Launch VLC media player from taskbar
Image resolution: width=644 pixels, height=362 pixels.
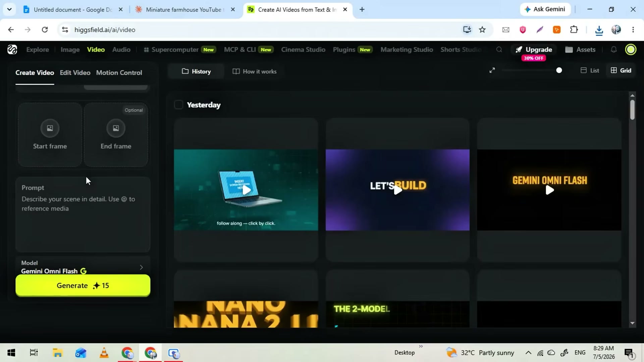104,353
